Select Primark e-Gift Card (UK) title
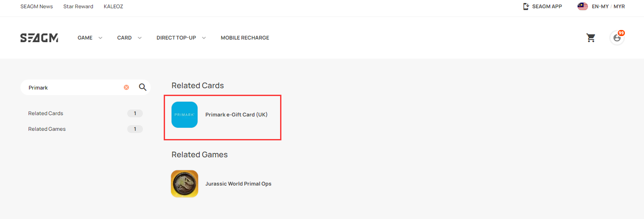Image resolution: width=644 pixels, height=219 pixels. click(236, 115)
